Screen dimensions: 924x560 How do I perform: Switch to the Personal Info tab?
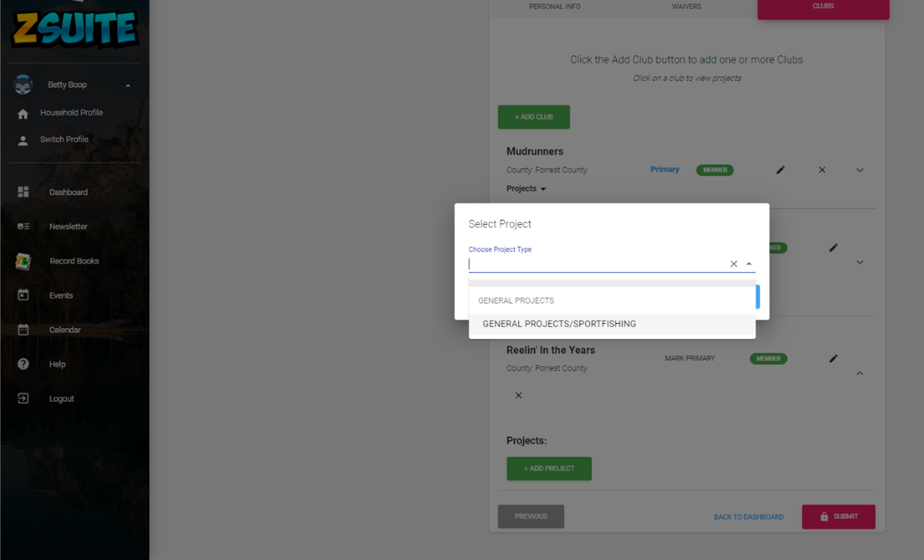555,6
